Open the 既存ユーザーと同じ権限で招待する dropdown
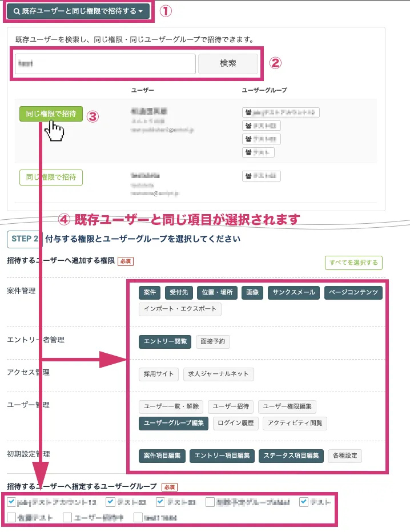Image resolution: width=410 pixels, height=532 pixels. (78, 11)
